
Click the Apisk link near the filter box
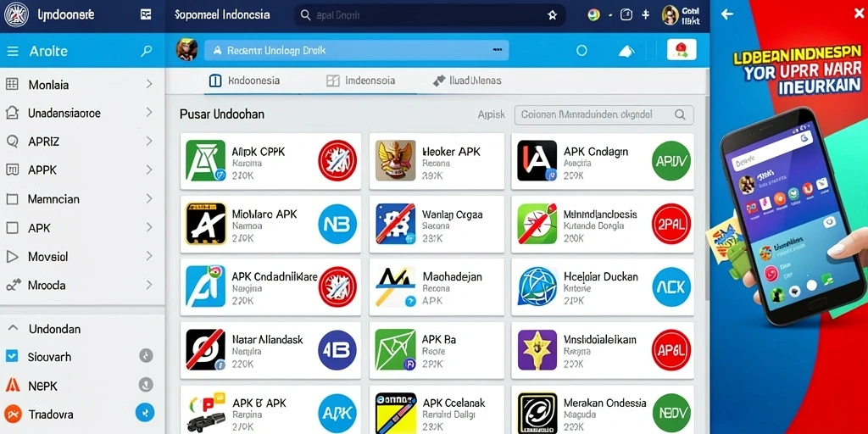click(x=491, y=114)
